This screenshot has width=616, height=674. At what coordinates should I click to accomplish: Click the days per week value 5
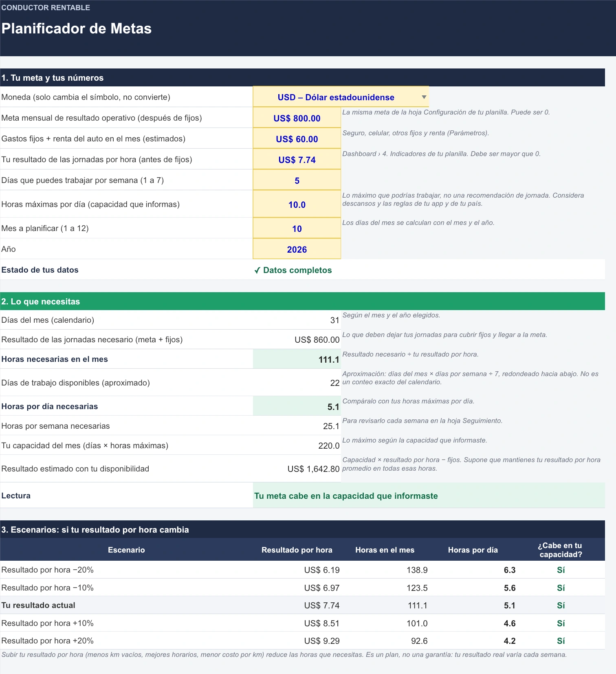[x=297, y=180]
